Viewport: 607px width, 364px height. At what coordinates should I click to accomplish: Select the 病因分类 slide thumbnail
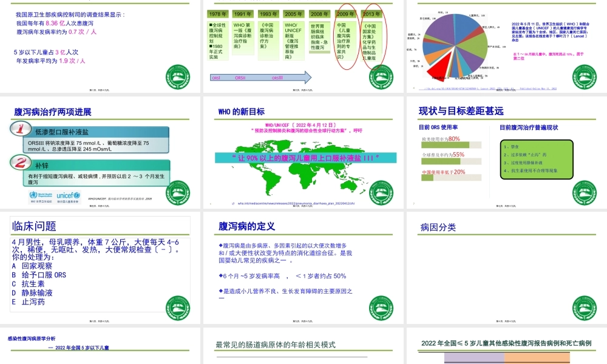[506, 270]
